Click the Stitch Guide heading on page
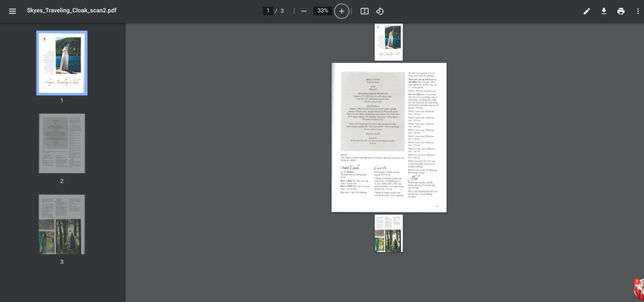 coord(350,168)
